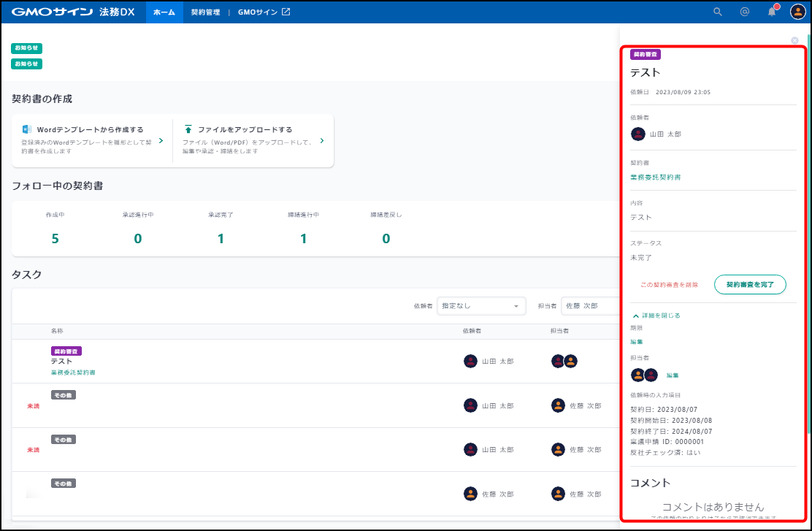Click 編集 under 期限 in panel
This screenshot has width=812, height=531.
[x=637, y=342]
